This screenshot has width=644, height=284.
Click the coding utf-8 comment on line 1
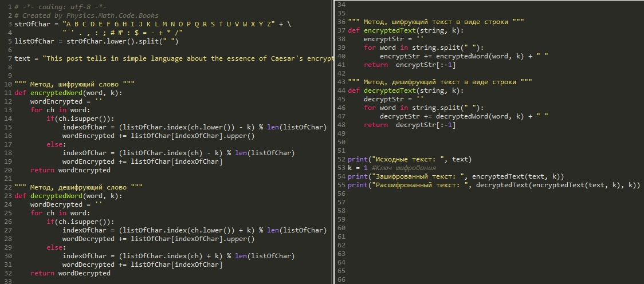coord(60,7)
